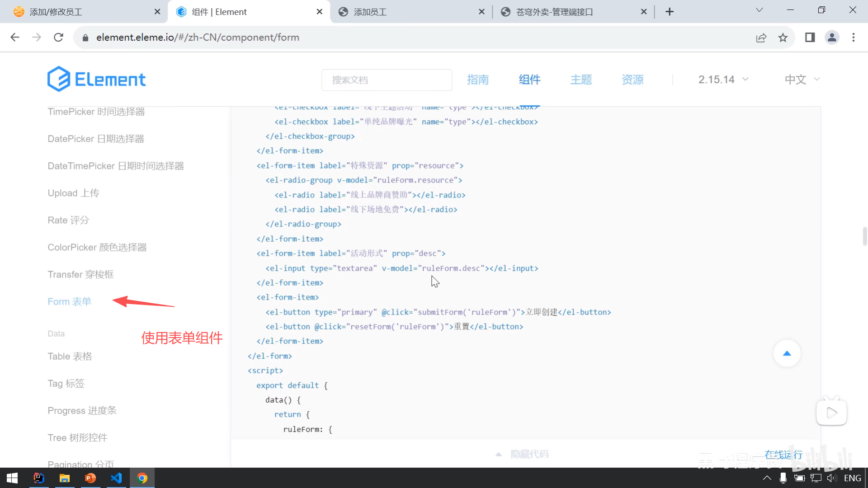Open Table 表格 in the sidebar
This screenshot has height=488, width=868.
pos(70,356)
